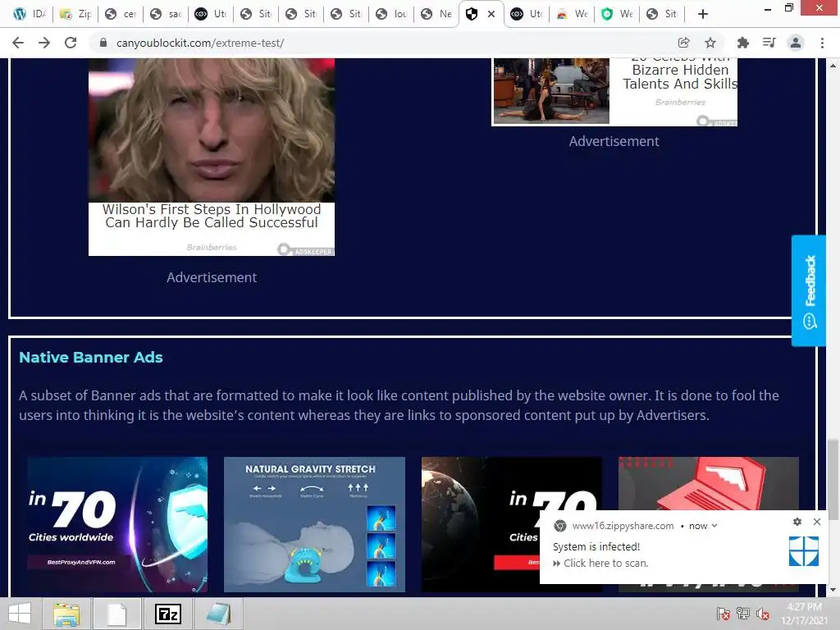Open a new browser tab
This screenshot has height=630, width=840.
coord(703,14)
